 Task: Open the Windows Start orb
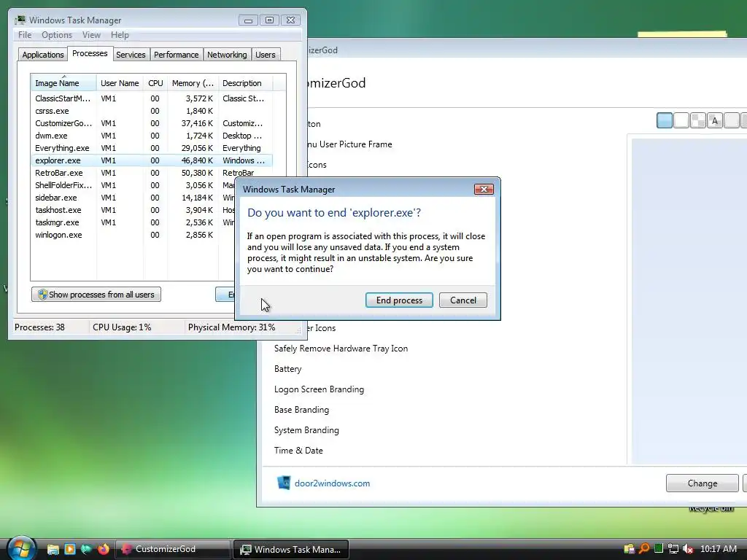tap(21, 548)
